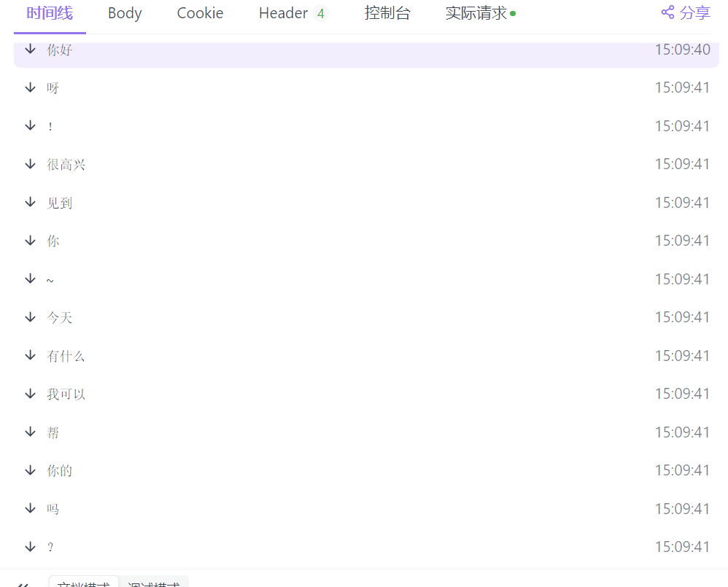Switch to the Header tab
This screenshot has height=587, width=728.
293,13
